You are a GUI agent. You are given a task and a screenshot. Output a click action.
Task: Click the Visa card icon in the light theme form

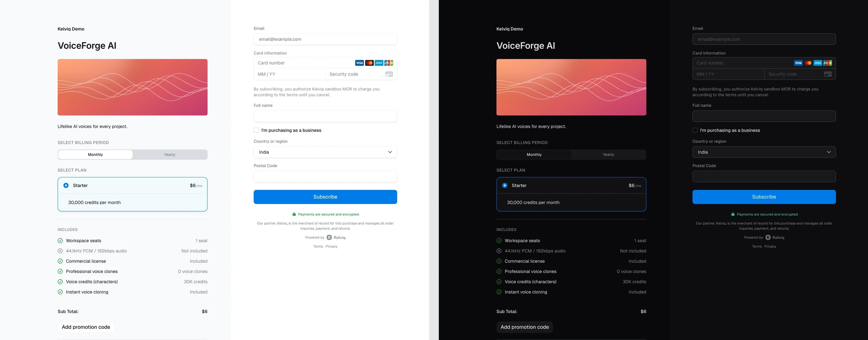click(x=359, y=63)
